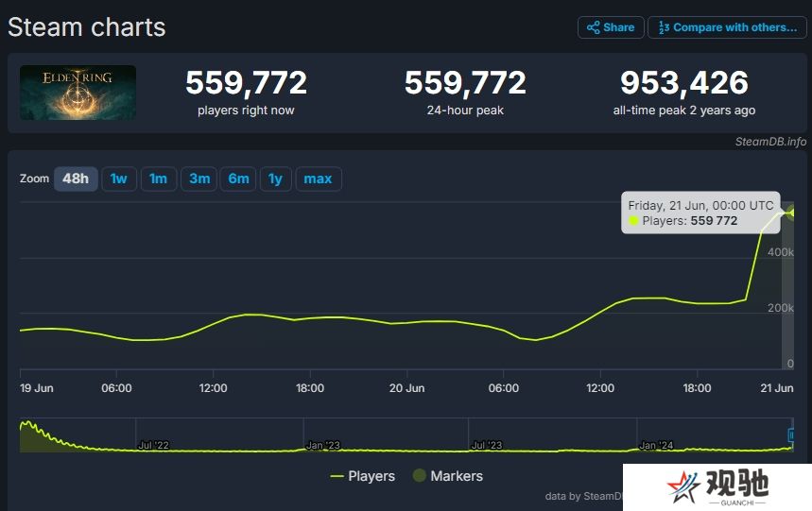Click the 24-hour peak label
Screen dimensions: 812x511
coord(465,111)
